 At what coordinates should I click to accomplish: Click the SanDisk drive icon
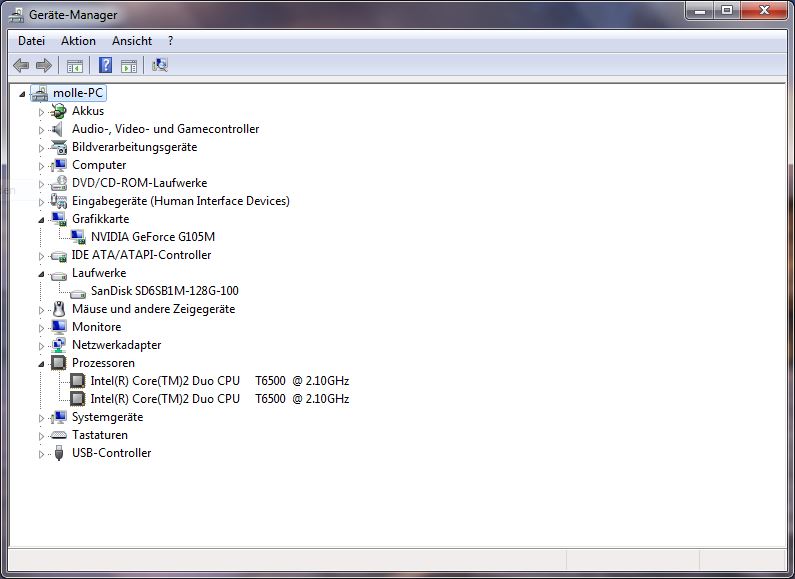[x=78, y=292]
